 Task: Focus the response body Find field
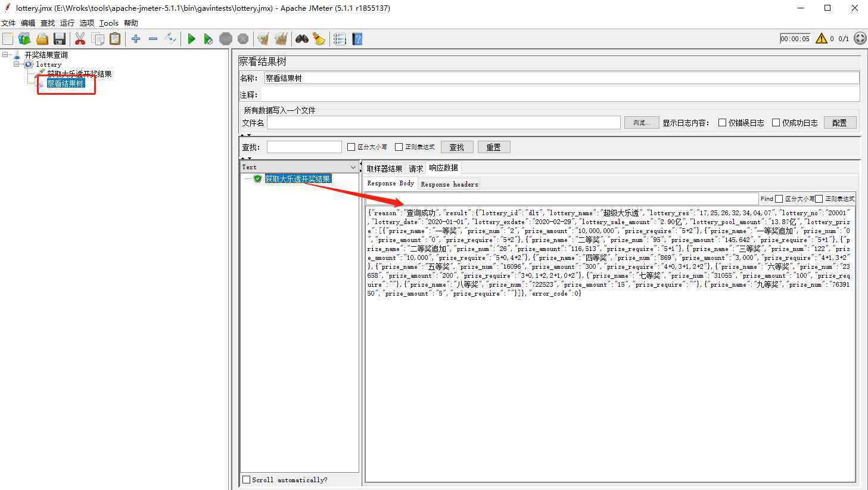[x=561, y=199]
